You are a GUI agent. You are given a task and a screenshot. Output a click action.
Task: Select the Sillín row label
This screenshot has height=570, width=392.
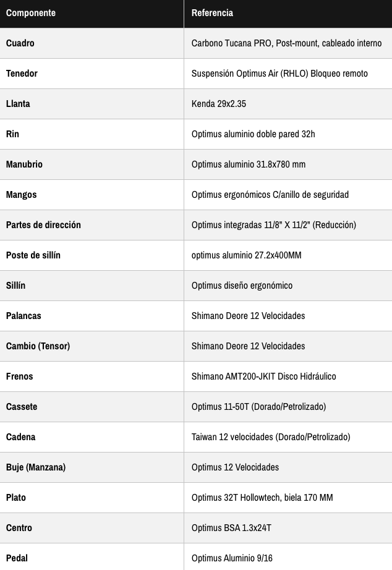point(15,286)
